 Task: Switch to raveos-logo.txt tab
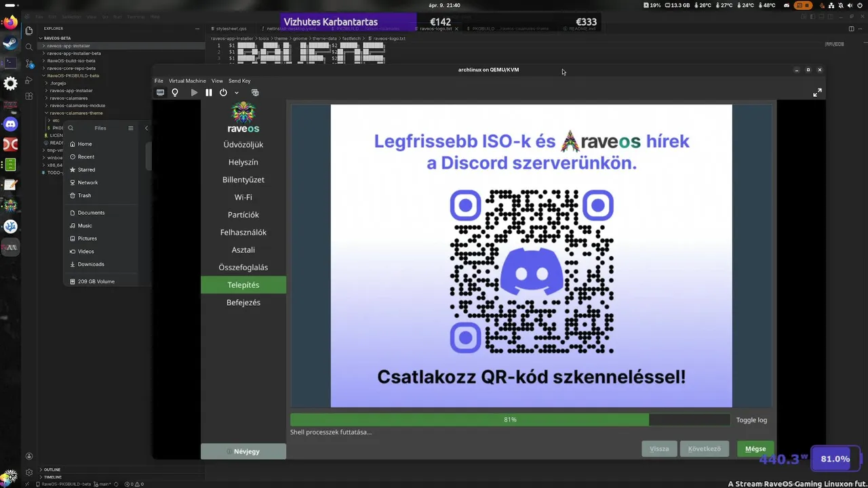(435, 28)
